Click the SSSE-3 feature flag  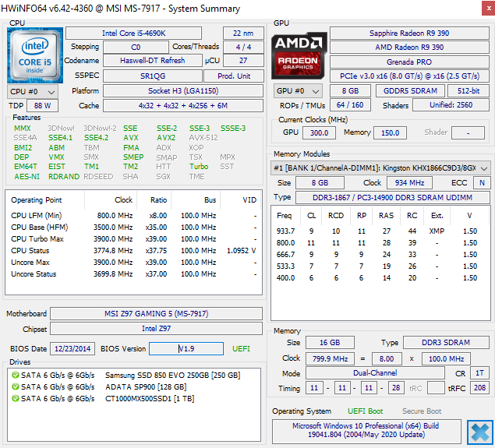(233, 128)
